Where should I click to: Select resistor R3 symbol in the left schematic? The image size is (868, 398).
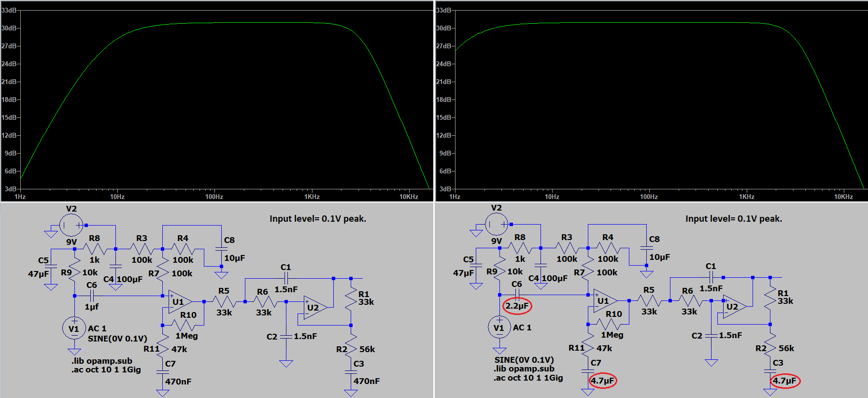142,249
